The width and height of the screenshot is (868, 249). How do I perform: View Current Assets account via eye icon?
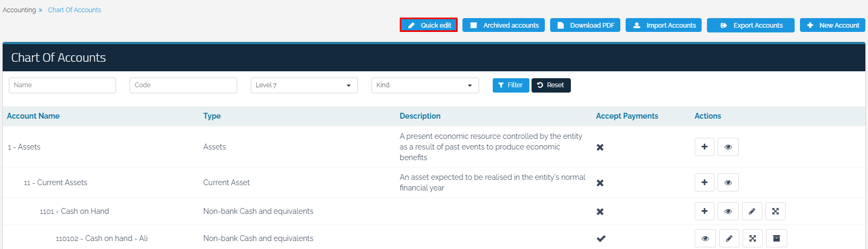[728, 182]
